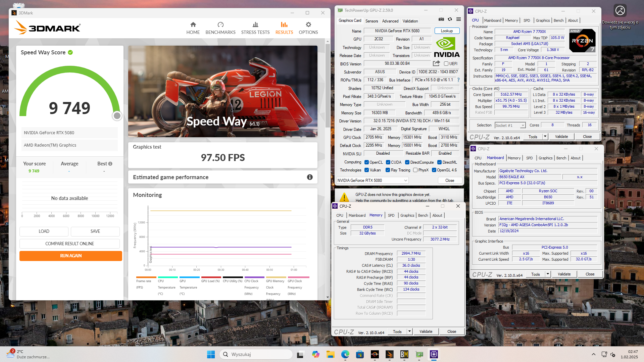Refresh GPU-Z data

tap(450, 19)
